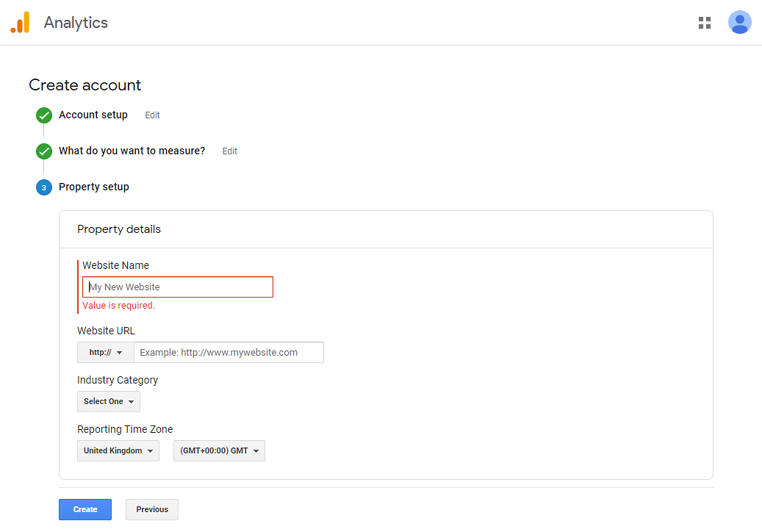
Task: Click the green checkmark beside Account setup
Action: pyautogui.click(x=44, y=115)
